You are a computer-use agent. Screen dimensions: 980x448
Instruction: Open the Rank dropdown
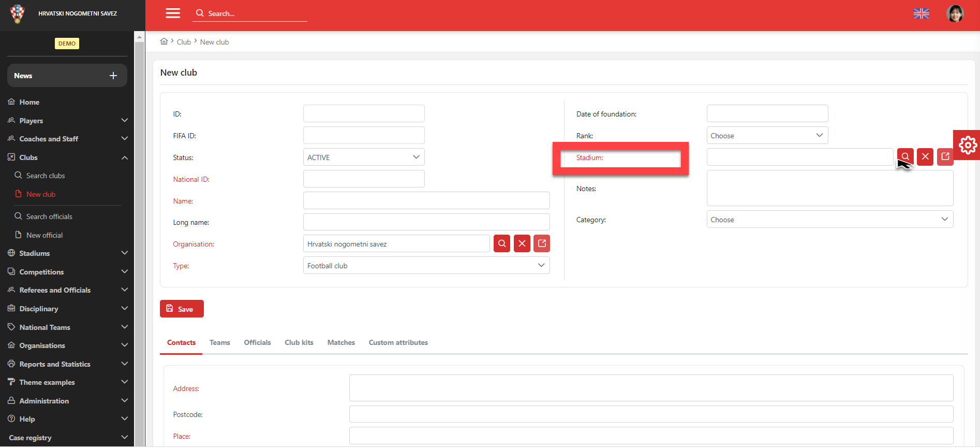click(767, 136)
